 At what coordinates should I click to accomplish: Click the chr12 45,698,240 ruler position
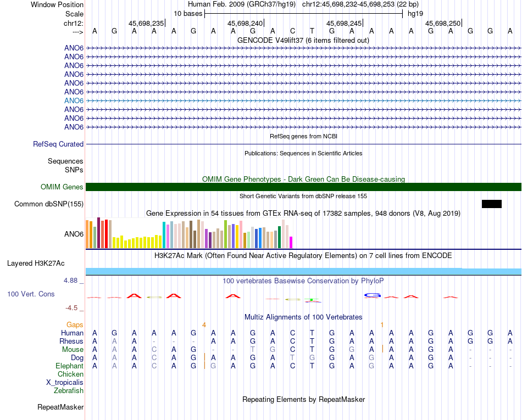coord(246,23)
